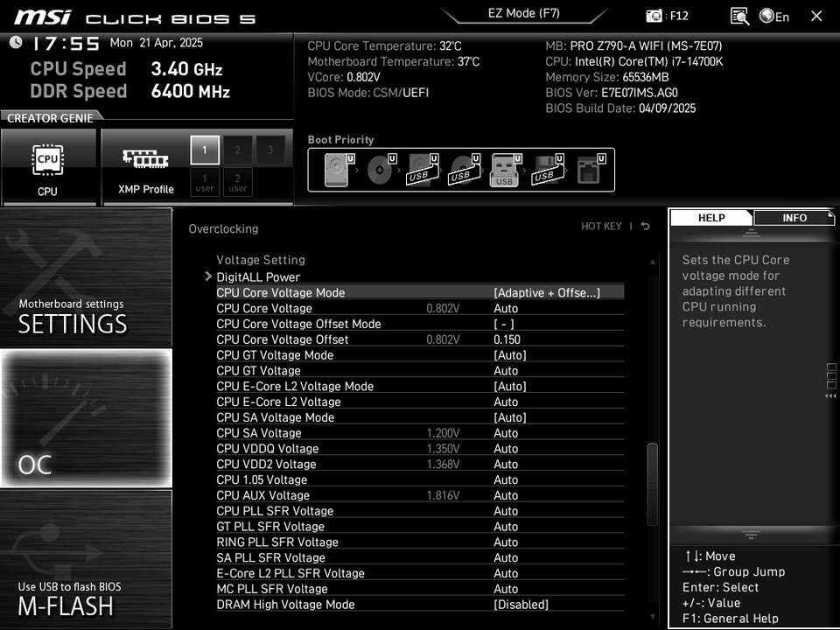Edit CPU AUX Voltage Auto value

click(506, 494)
